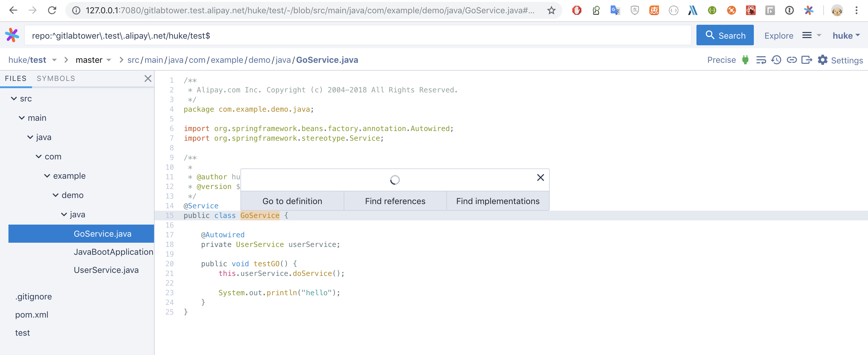Open the huke account dropdown

847,35
